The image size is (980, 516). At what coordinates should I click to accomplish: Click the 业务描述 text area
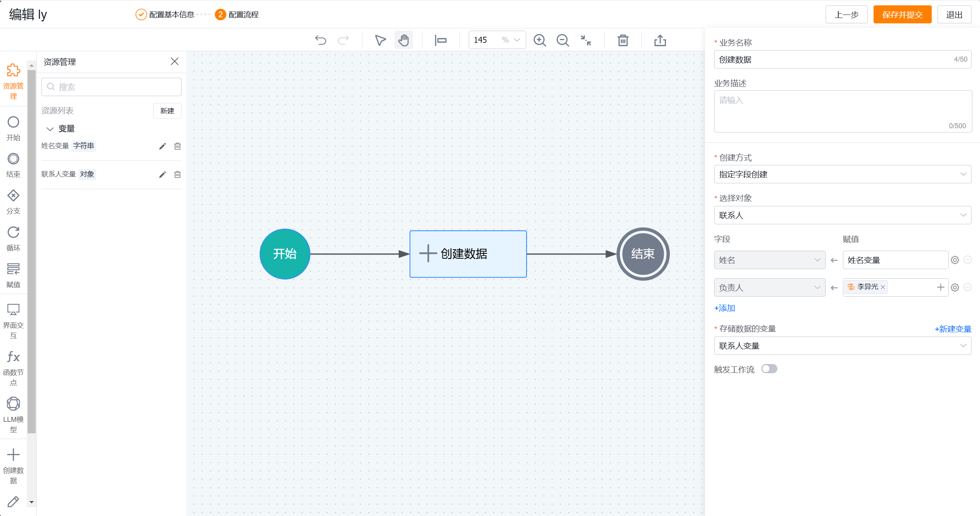(842, 111)
